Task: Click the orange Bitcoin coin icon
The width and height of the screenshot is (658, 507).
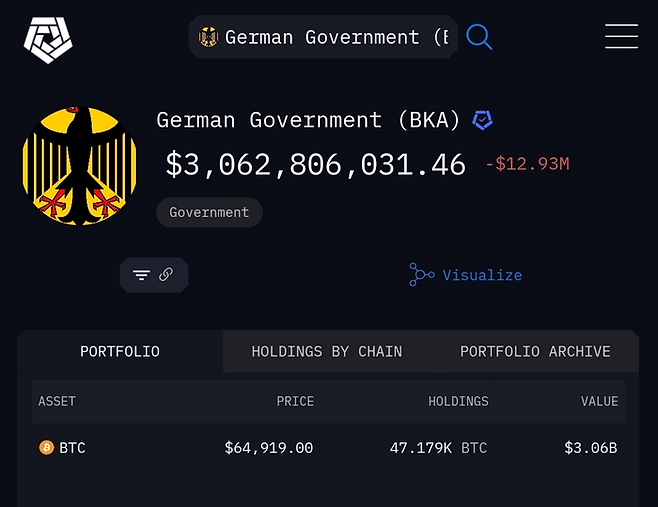Action: pos(47,447)
